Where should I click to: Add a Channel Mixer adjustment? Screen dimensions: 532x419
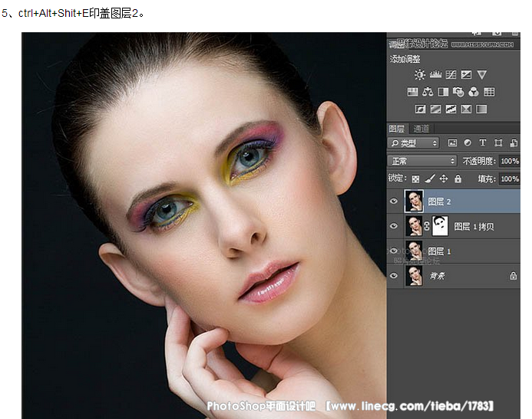(474, 91)
